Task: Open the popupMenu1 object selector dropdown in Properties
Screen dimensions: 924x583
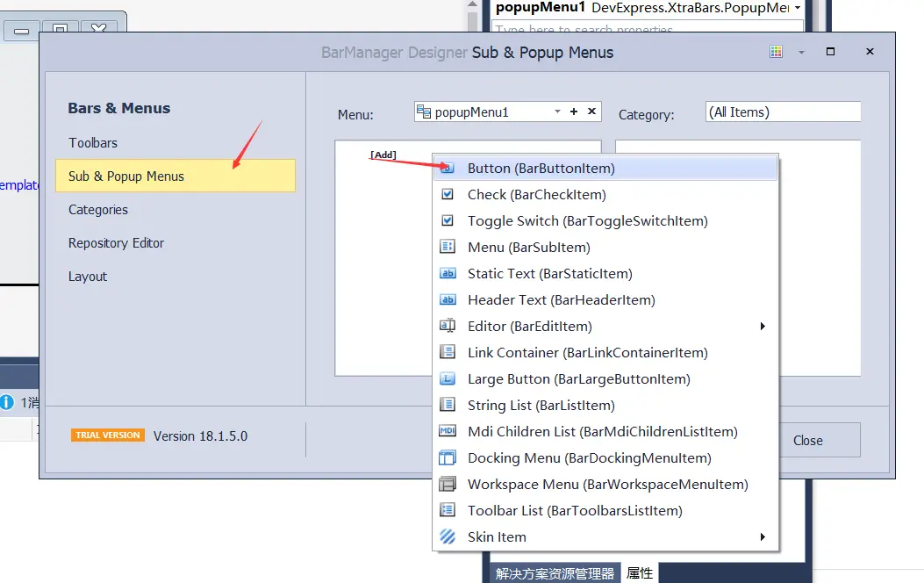Action: coord(798,8)
